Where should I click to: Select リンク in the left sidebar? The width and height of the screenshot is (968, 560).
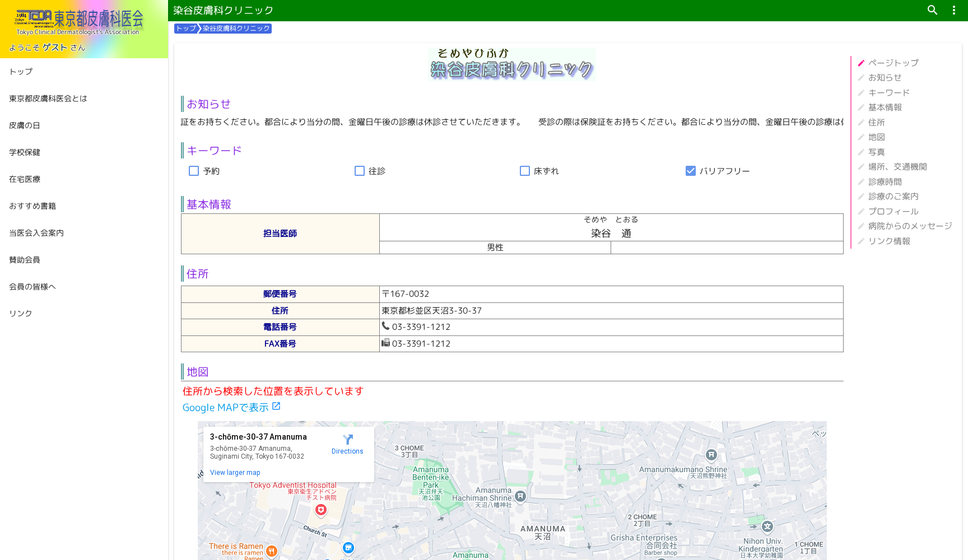tap(20, 313)
